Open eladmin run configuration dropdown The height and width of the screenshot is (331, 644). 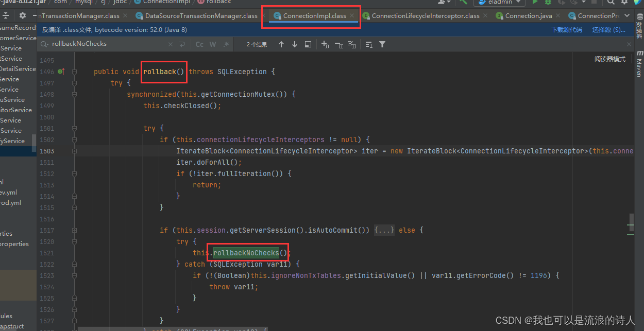pyautogui.click(x=499, y=2)
